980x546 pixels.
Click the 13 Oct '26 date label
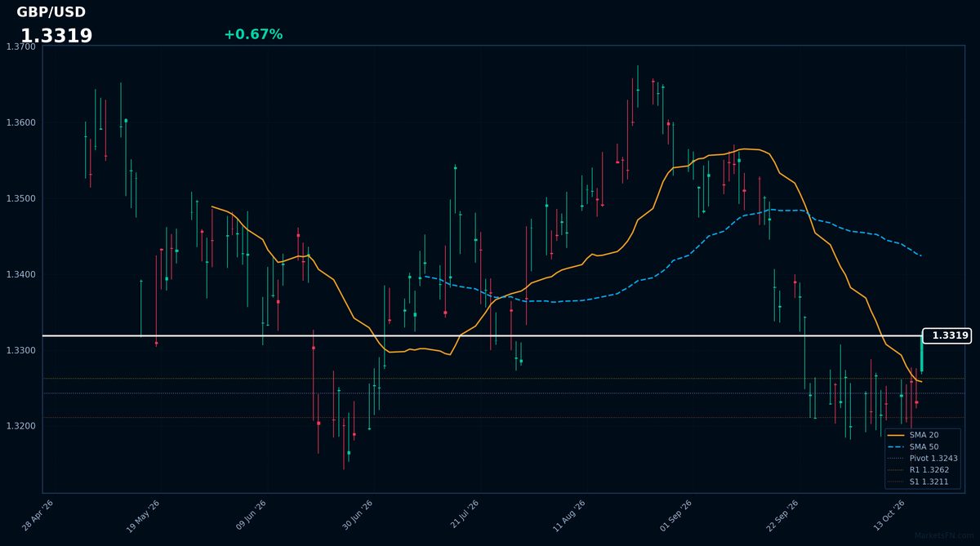(x=889, y=516)
